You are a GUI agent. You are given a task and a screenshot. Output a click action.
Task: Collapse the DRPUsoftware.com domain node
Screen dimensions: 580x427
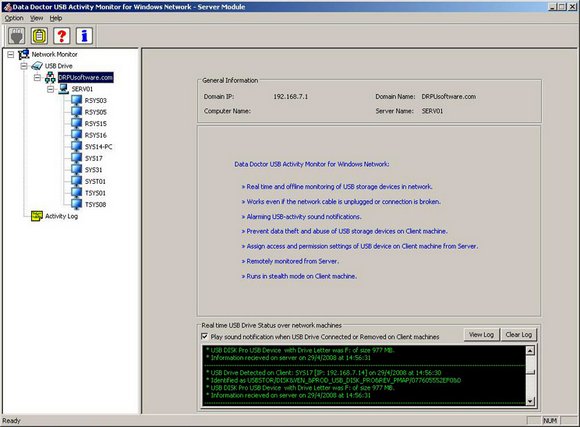pyautogui.click(x=37, y=78)
